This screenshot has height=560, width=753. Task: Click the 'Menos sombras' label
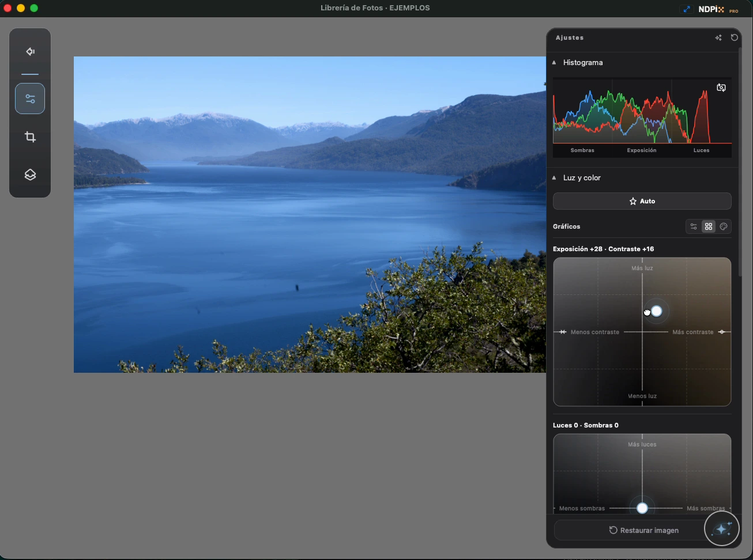[x=582, y=509]
